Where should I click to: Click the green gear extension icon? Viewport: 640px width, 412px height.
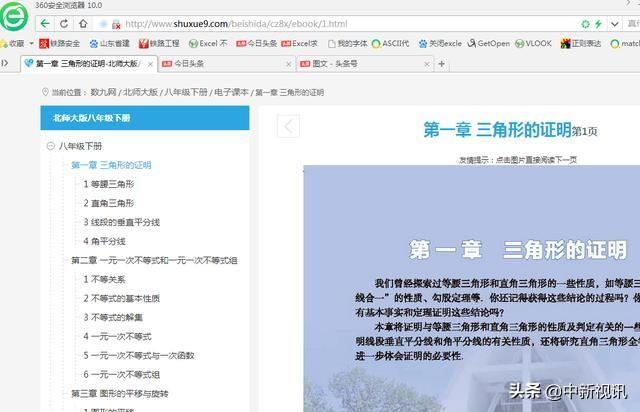[x=585, y=24]
